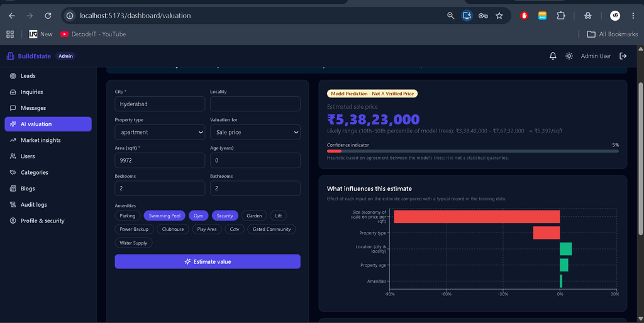Open the Leads page in sidebar

point(48,76)
